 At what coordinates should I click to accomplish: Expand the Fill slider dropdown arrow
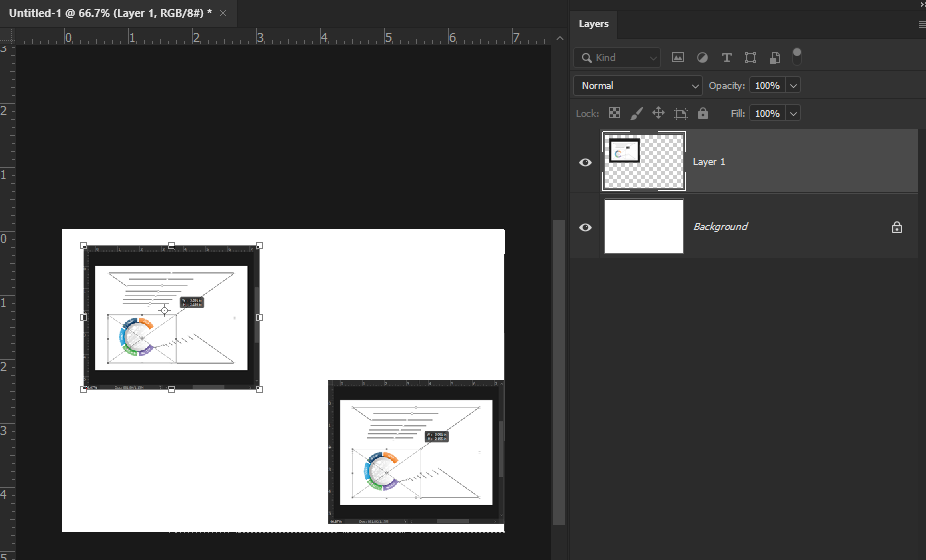(x=794, y=114)
